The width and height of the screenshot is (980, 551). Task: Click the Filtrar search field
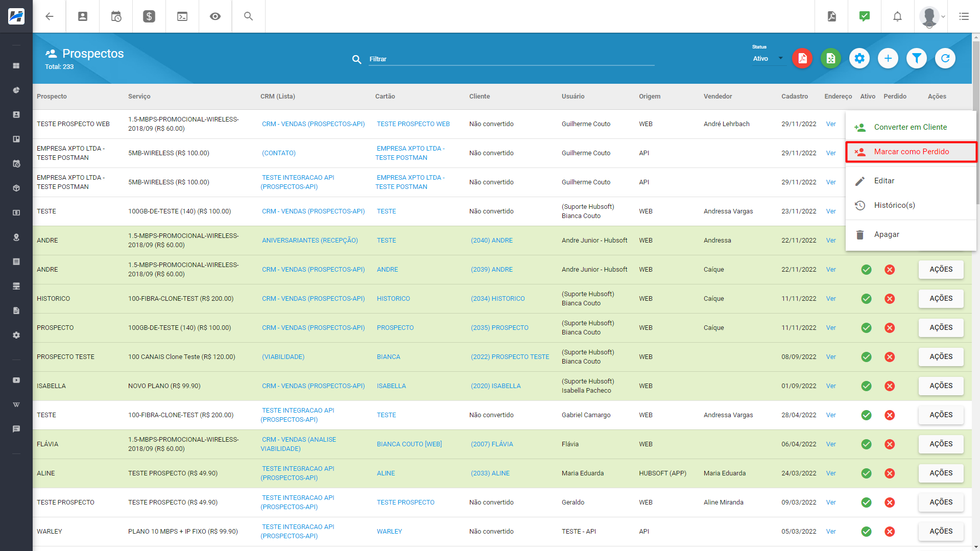point(512,59)
